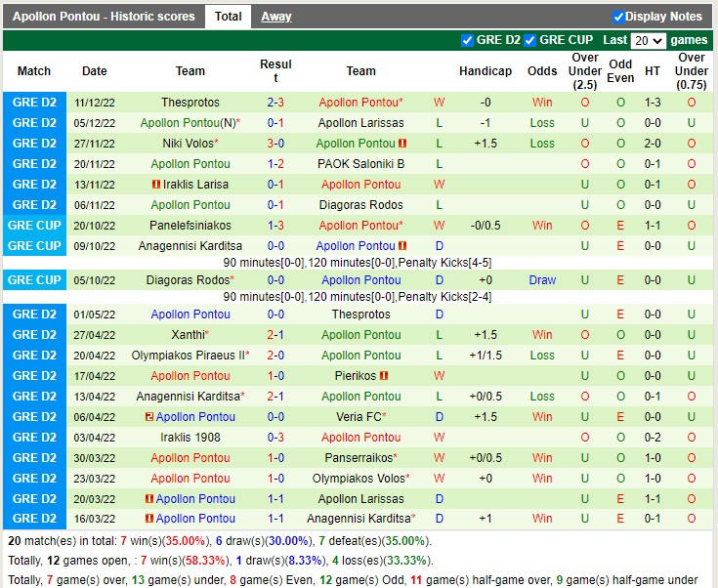Switch to the Away tab
Viewport: 718px width, 588px height.
pyautogui.click(x=275, y=17)
